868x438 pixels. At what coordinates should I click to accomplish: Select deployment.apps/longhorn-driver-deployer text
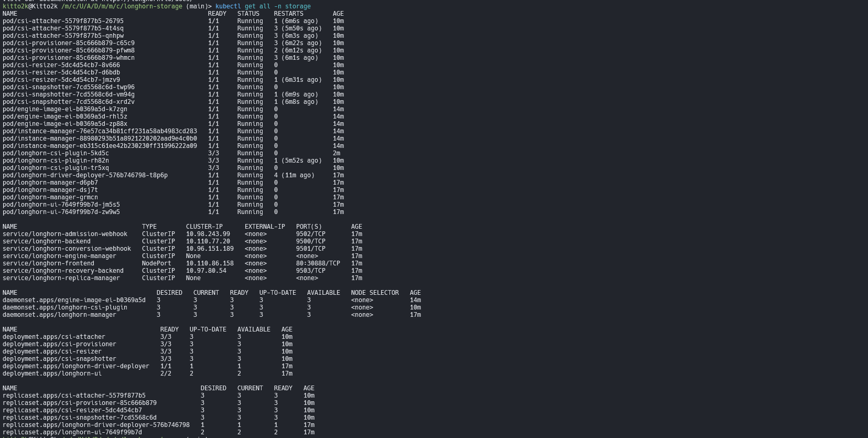[x=76, y=366]
